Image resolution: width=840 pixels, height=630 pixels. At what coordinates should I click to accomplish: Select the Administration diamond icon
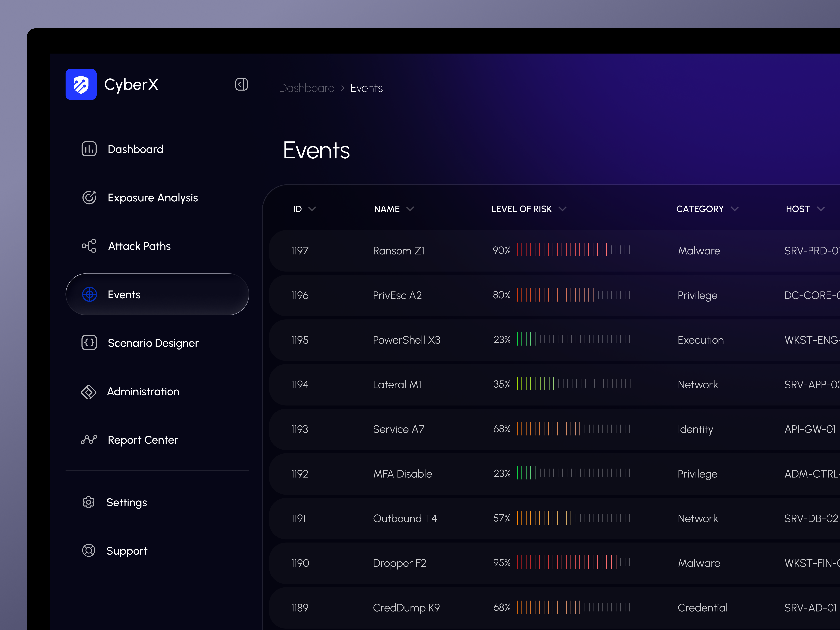(x=89, y=391)
